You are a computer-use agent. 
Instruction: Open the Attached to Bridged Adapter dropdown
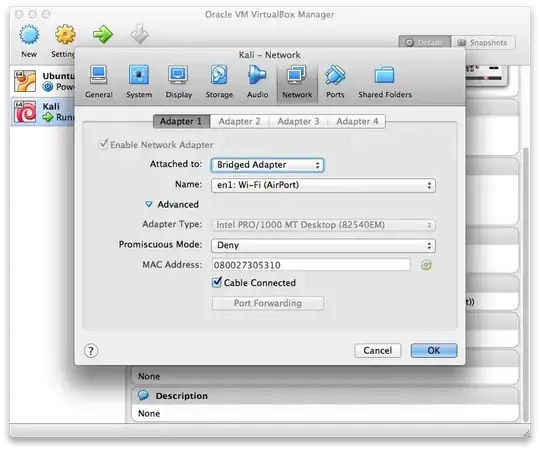[267, 165]
